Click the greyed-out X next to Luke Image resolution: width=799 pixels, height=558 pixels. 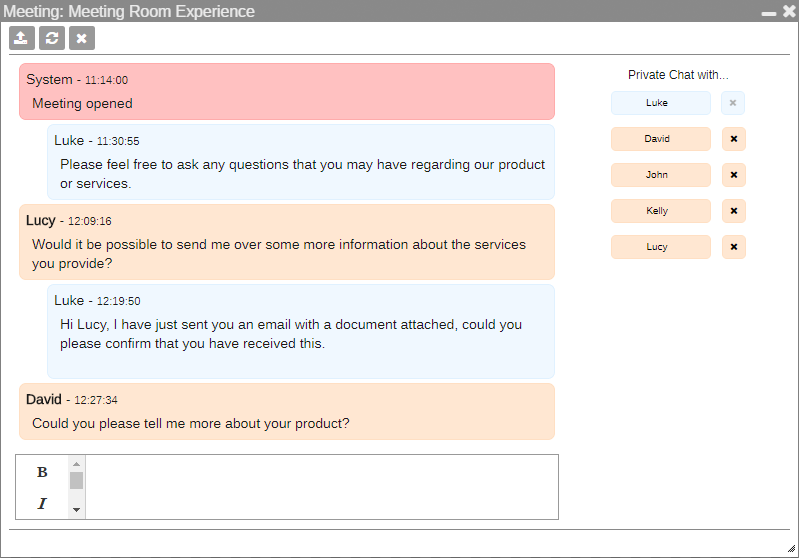733,103
